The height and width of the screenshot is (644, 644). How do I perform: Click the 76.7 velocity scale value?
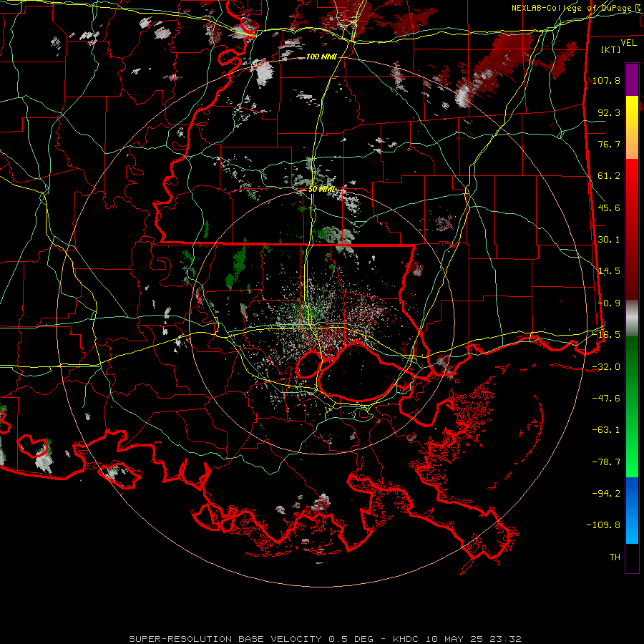click(609, 144)
